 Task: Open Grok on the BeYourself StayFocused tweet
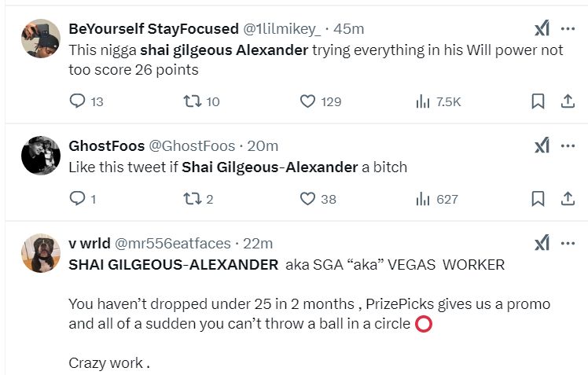point(542,29)
